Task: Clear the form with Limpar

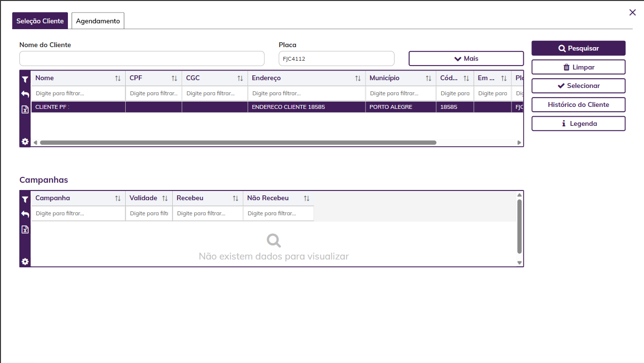Action: point(578,67)
